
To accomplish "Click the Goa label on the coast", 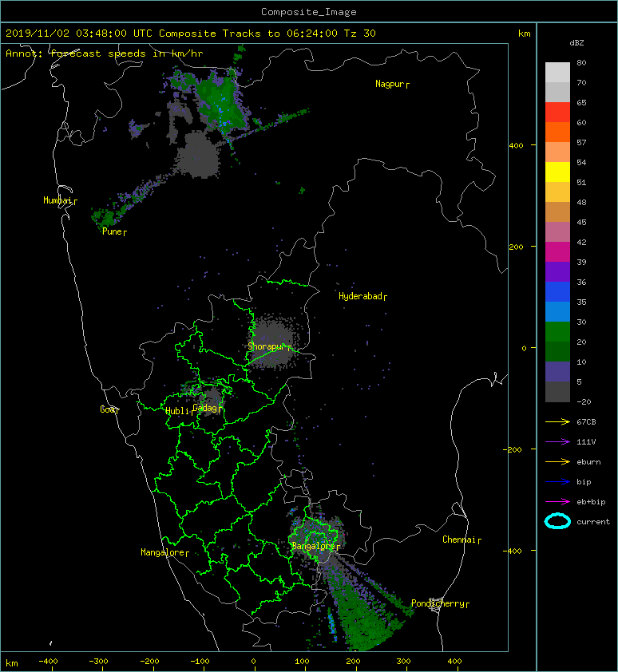I will [109, 409].
